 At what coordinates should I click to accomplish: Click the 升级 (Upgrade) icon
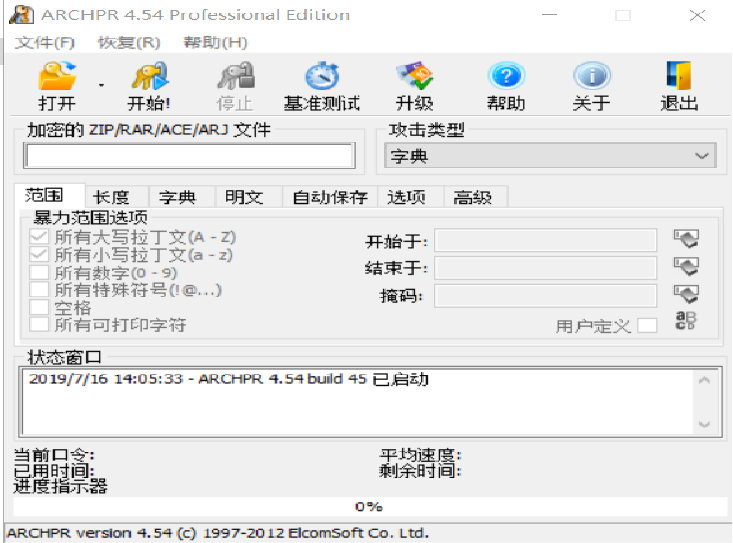tap(414, 76)
